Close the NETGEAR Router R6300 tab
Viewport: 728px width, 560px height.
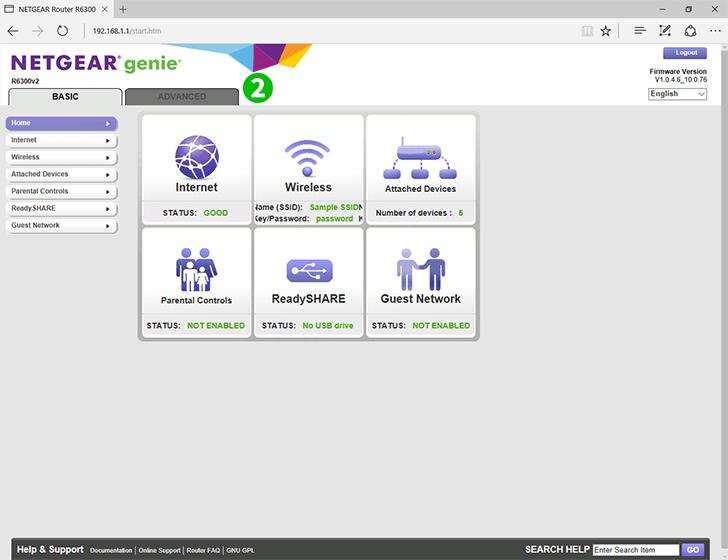105,9
